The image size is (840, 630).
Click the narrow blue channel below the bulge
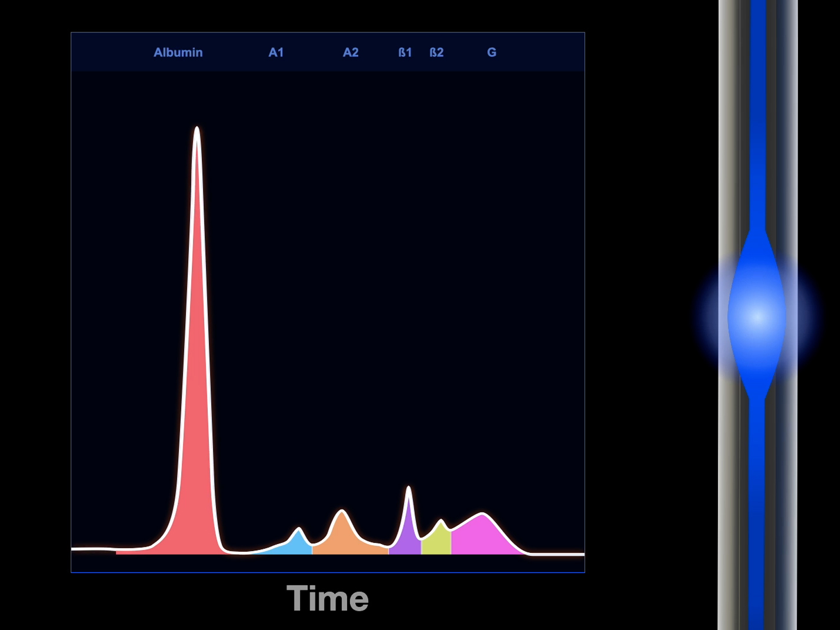pyautogui.click(x=756, y=513)
